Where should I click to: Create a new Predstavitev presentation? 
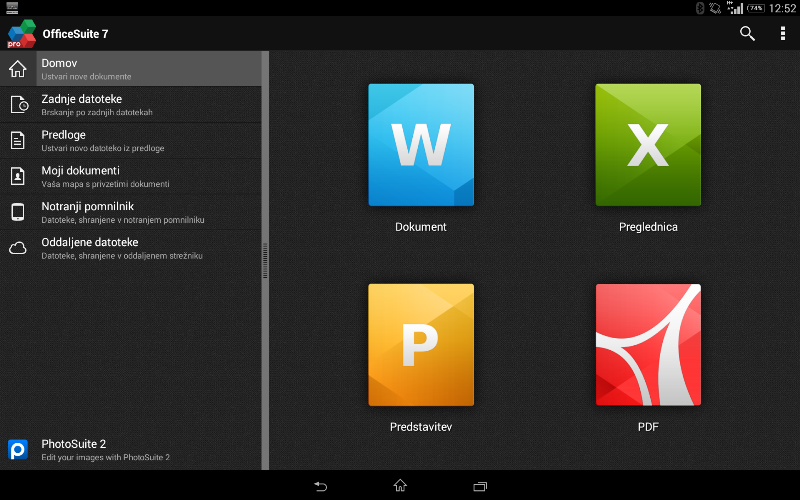click(421, 345)
